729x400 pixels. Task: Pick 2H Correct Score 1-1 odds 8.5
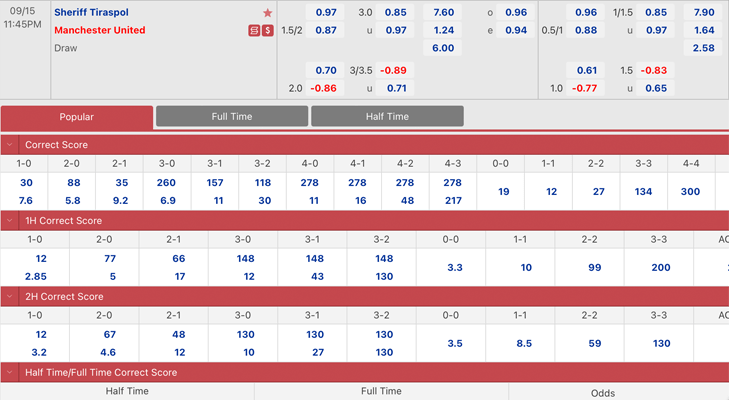[524, 343]
